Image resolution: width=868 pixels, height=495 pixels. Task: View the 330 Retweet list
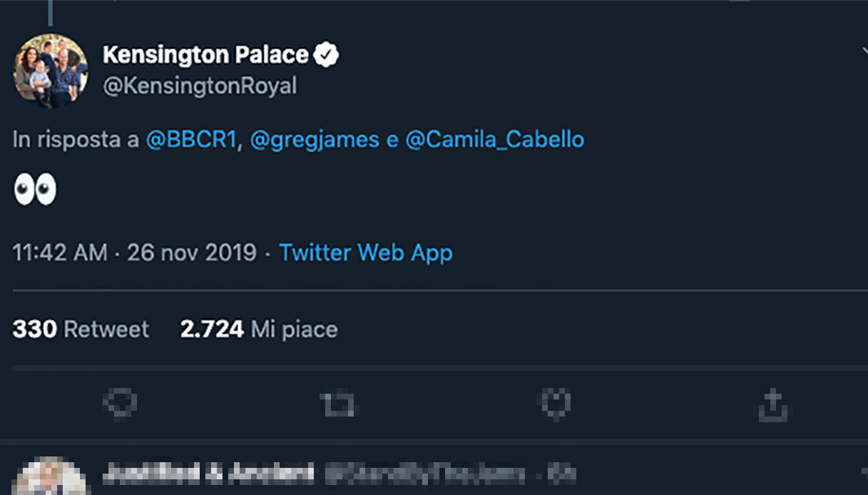click(x=81, y=329)
